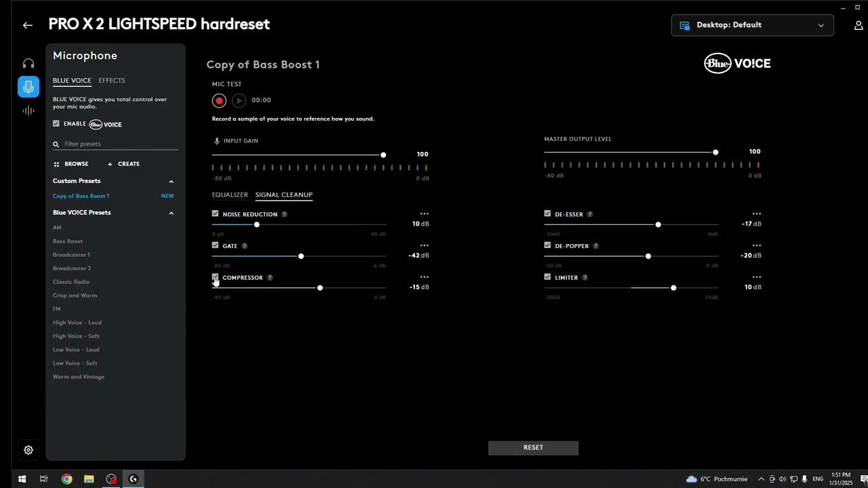Screen dimensions: 868x488
Task: Select the Warm and Vintage preset
Action: (79, 377)
